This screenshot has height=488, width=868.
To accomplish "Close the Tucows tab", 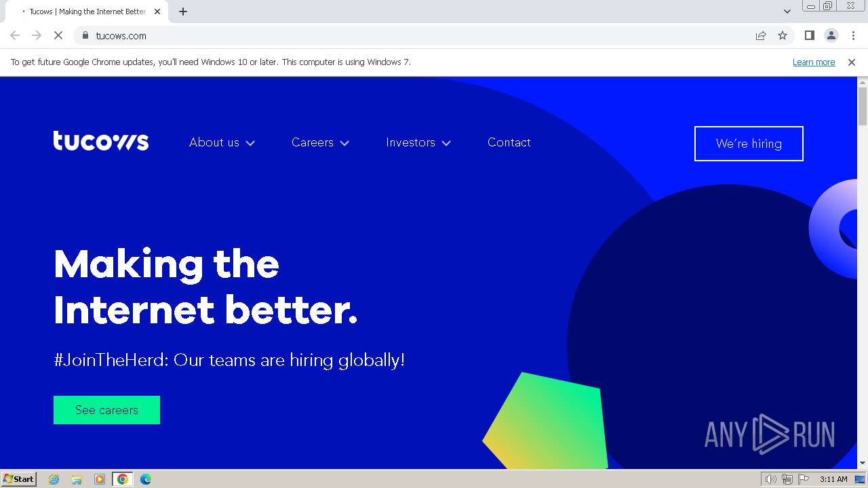I will 157,12.
